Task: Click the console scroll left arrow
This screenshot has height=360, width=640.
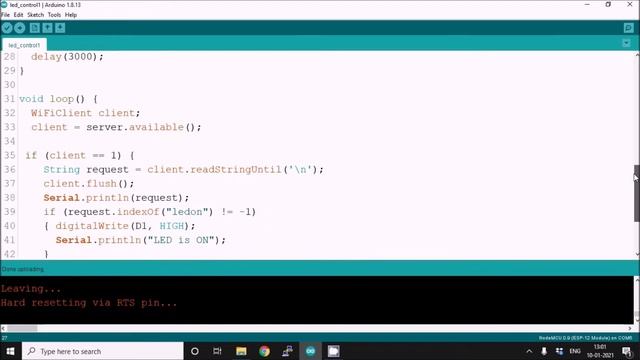Action: [3, 328]
